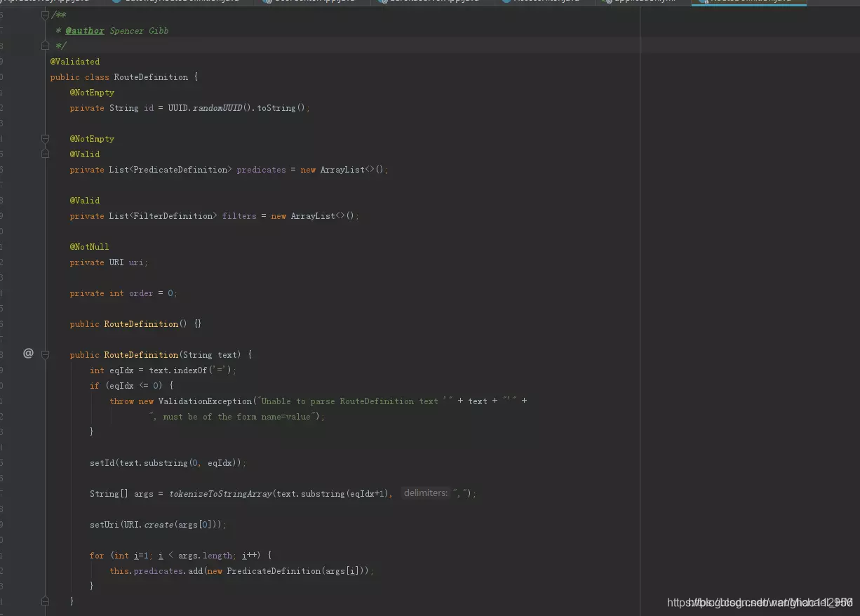
Task: Click the @Valid annotation above the filters field
Action: (x=85, y=201)
